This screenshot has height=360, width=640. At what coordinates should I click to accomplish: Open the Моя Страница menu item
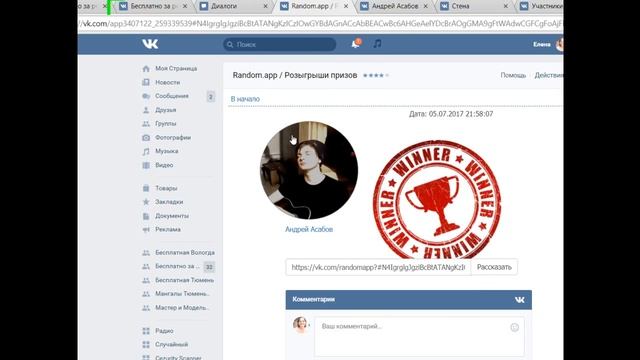176,69
